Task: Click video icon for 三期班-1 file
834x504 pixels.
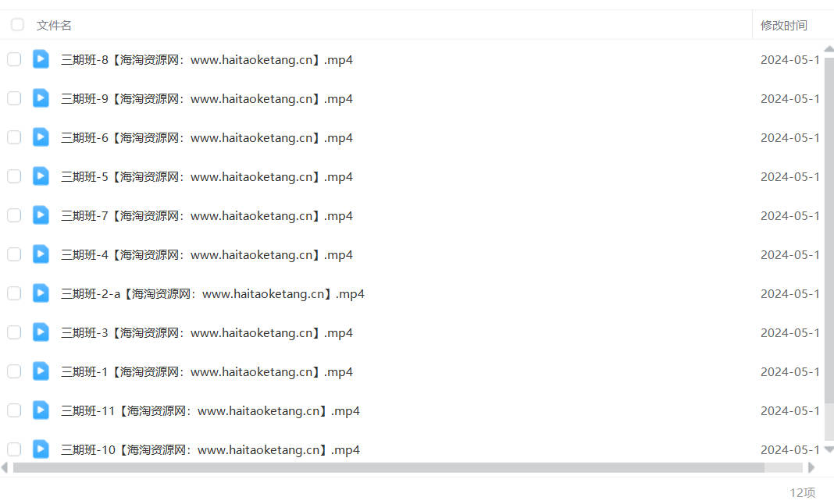Action: pos(41,371)
